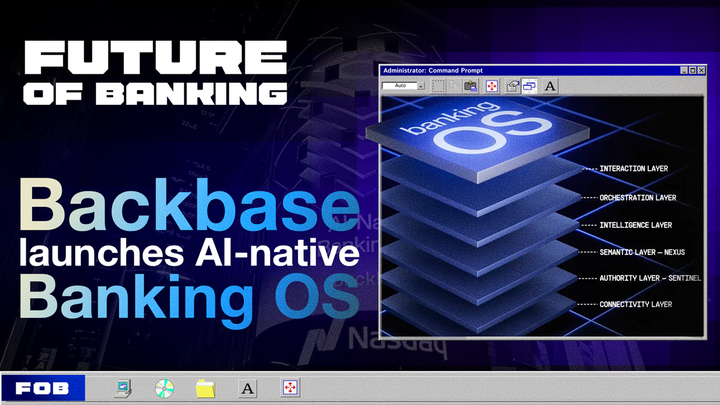Click the 'INTERACTION LAYER' label
Viewport: 720px width, 405px height.
click(x=634, y=169)
